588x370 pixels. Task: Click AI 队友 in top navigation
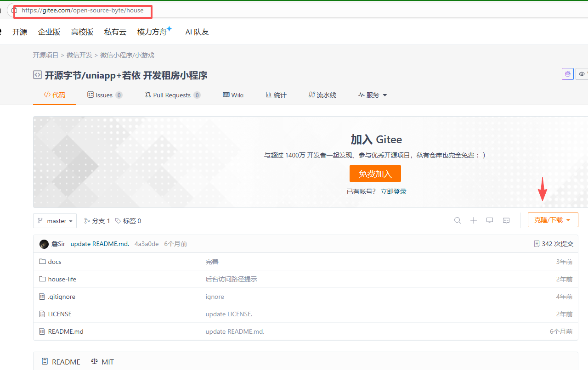(197, 32)
